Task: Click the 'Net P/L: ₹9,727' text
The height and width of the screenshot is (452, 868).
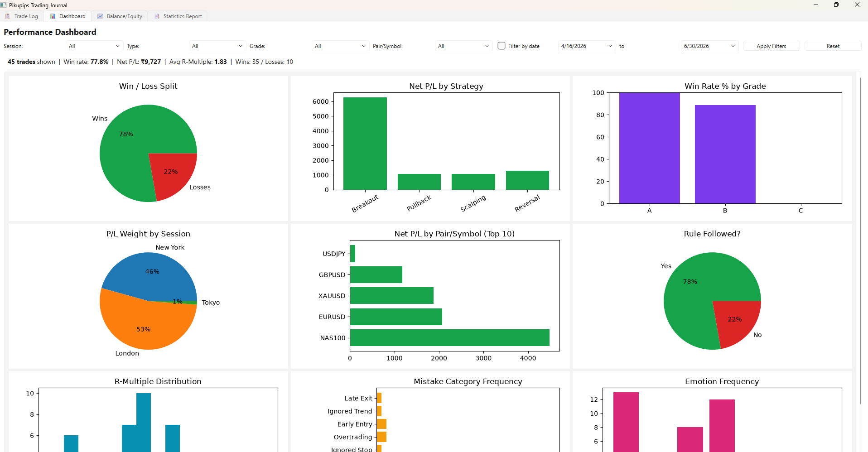Action: point(139,62)
